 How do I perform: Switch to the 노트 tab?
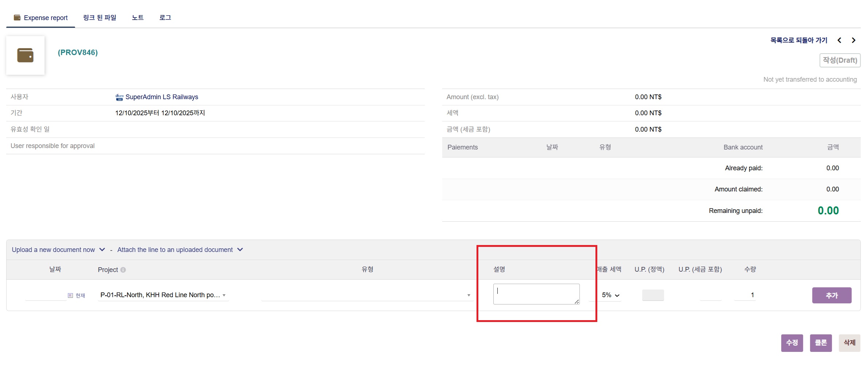pyautogui.click(x=138, y=18)
